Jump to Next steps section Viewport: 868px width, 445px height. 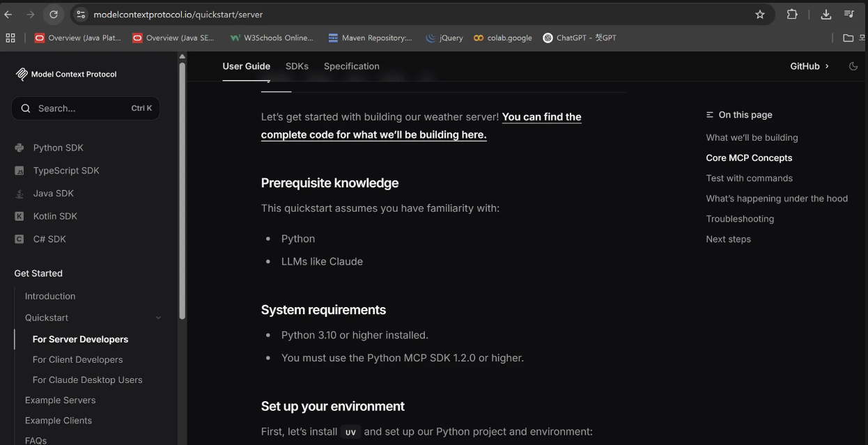point(728,238)
